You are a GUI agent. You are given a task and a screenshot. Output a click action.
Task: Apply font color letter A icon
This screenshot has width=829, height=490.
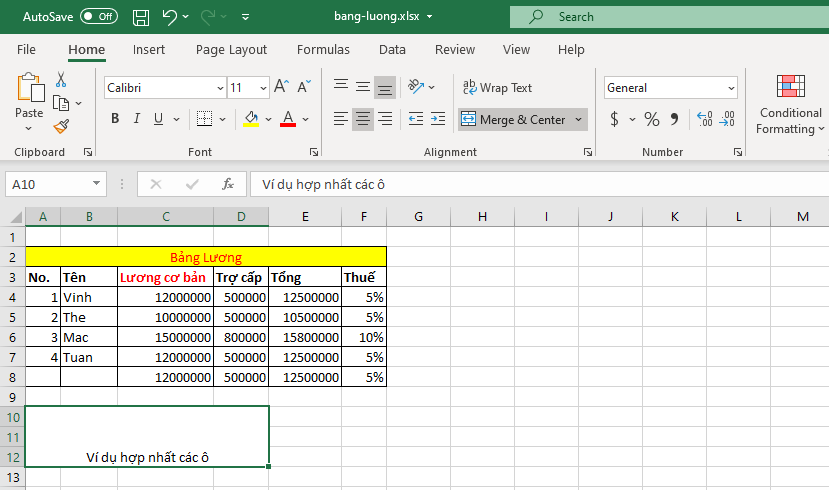click(x=288, y=118)
